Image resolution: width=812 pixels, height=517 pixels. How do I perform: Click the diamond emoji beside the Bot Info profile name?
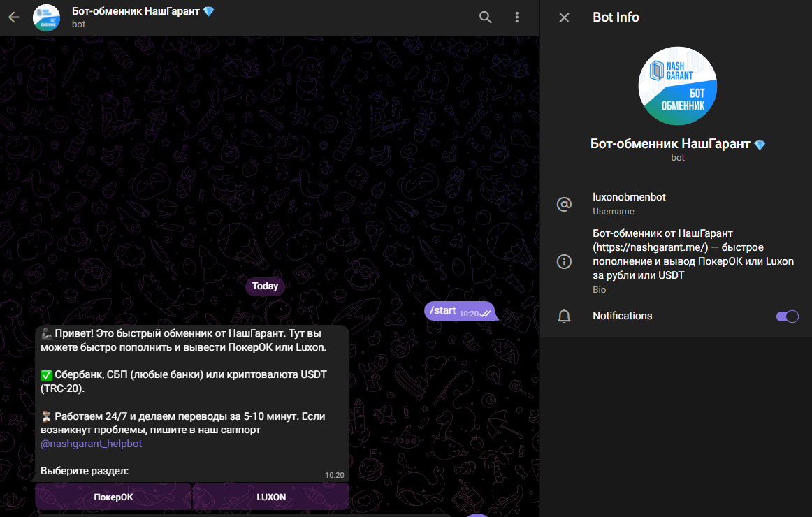[760, 145]
